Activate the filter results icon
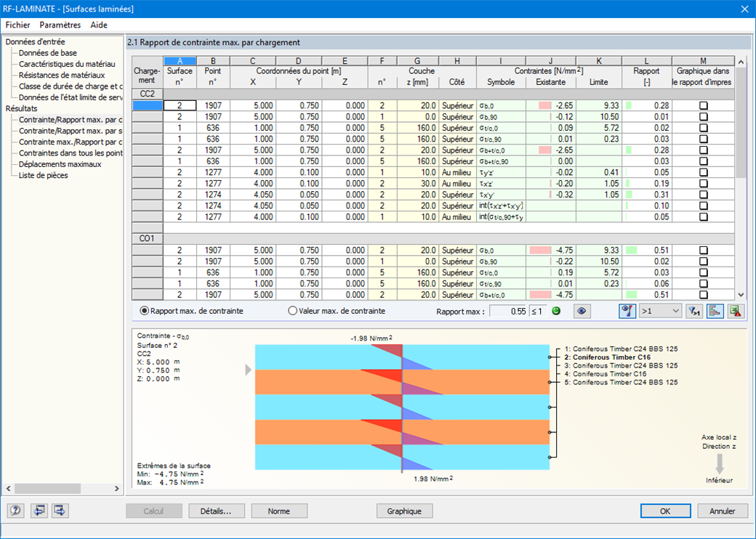Viewport: 756px width, 539px height. (695, 312)
